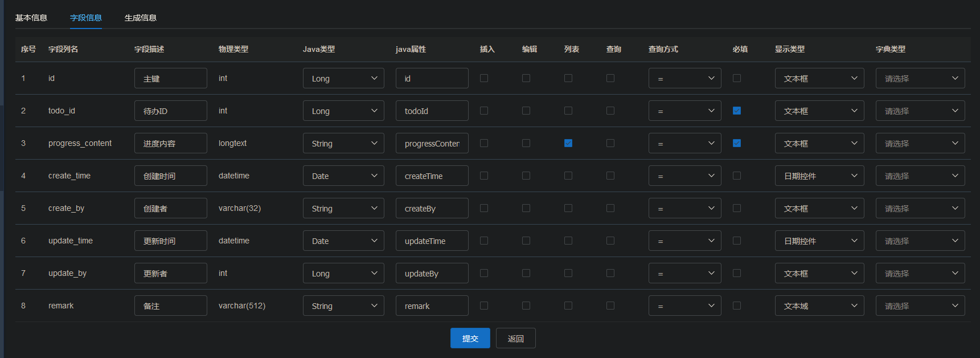
Task: Click the 字段描述 field containing 待办ID
Action: [170, 111]
